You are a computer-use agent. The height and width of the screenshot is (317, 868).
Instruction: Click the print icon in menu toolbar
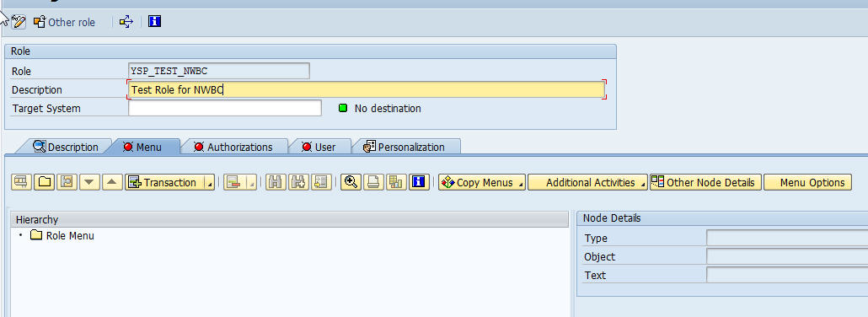point(373,182)
